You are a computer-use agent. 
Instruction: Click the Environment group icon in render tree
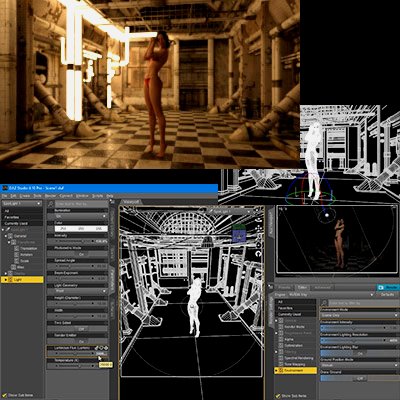pos(281,370)
